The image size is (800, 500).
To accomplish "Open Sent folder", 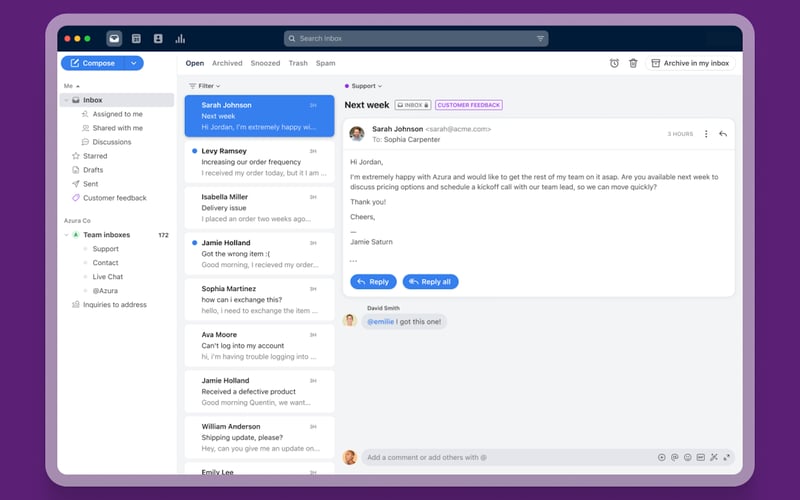I will click(90, 184).
